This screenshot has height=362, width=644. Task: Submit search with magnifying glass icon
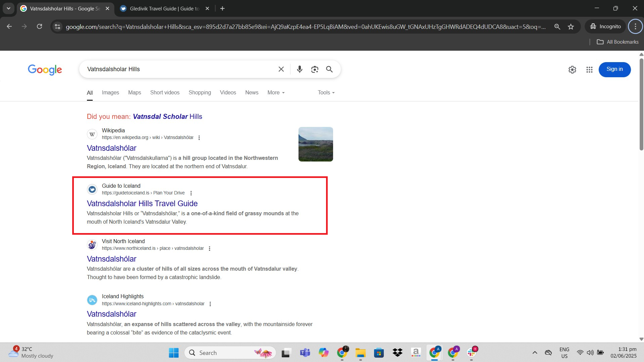329,69
